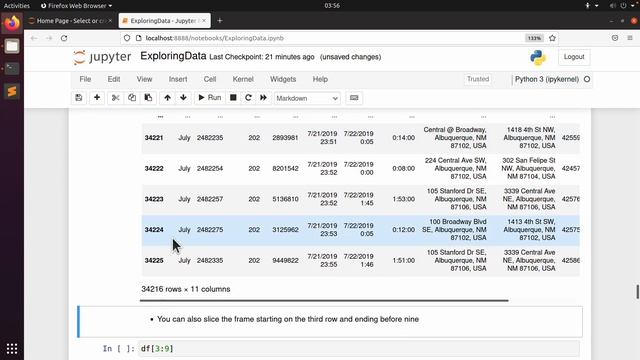Viewport: 640px width, 360px height.
Task: Click the Last Checkpoint text
Action: coord(262,57)
